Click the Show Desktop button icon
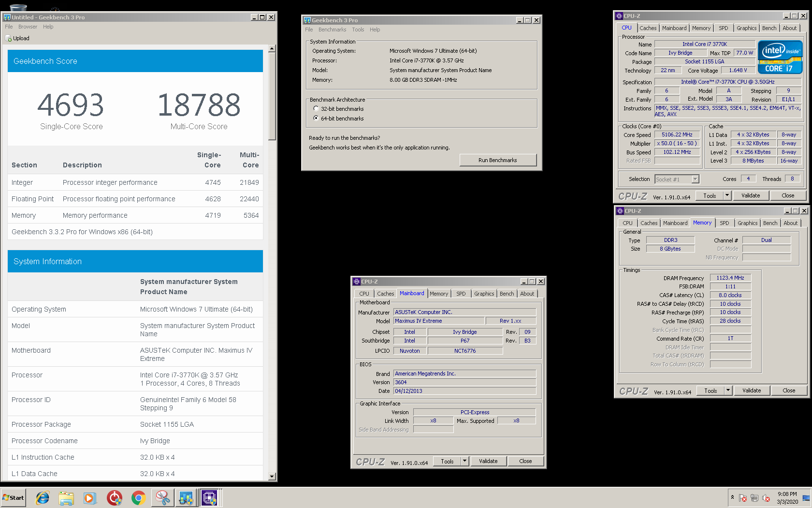Screen dimensions: 812x508 [x=806, y=498]
